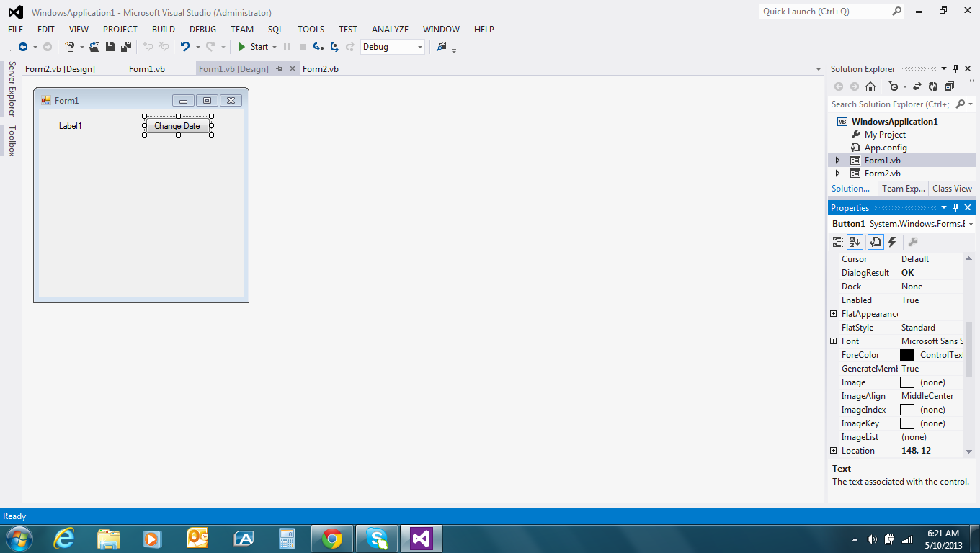
Task: Click the Navigate Backward arrow icon
Action: (23, 47)
